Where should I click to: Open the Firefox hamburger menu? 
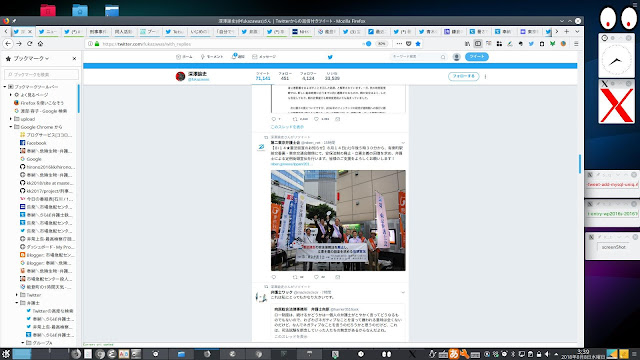[576, 44]
